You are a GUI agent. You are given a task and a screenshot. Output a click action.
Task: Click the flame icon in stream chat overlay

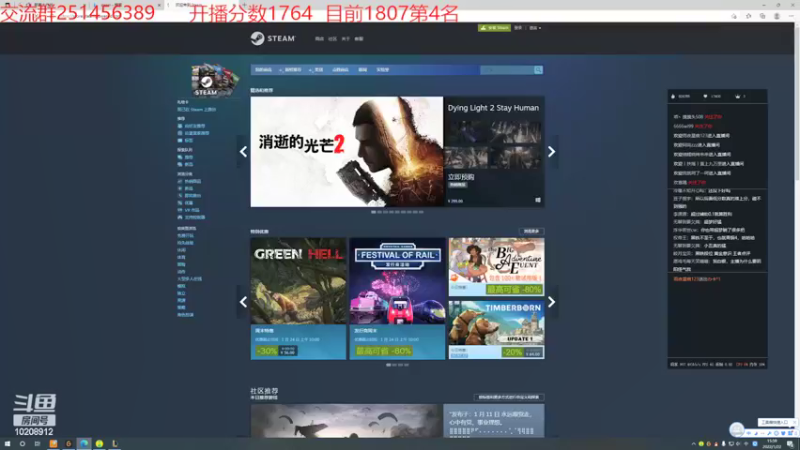click(673, 96)
